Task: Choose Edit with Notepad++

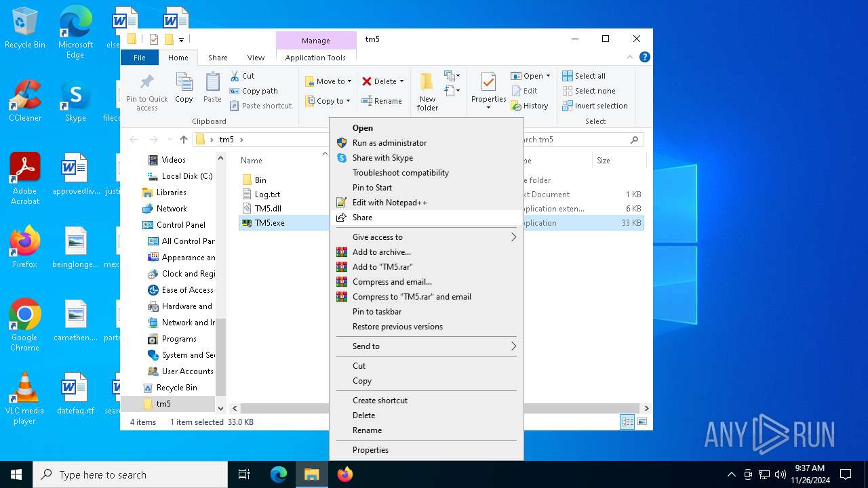Action: pos(426,203)
